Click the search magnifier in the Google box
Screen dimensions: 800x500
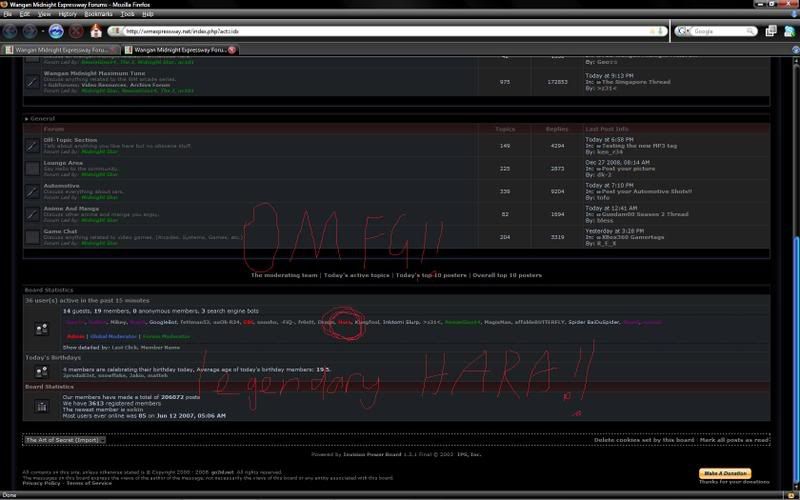(750, 31)
